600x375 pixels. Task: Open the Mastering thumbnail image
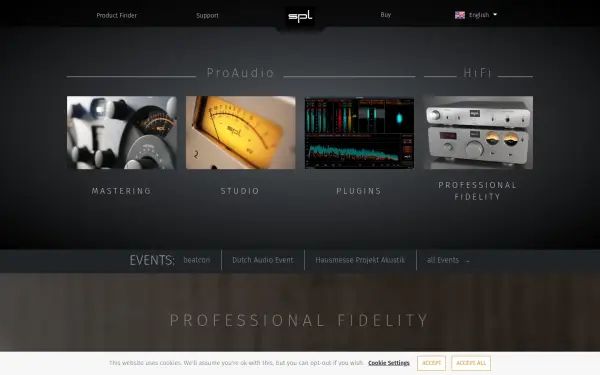click(122, 132)
